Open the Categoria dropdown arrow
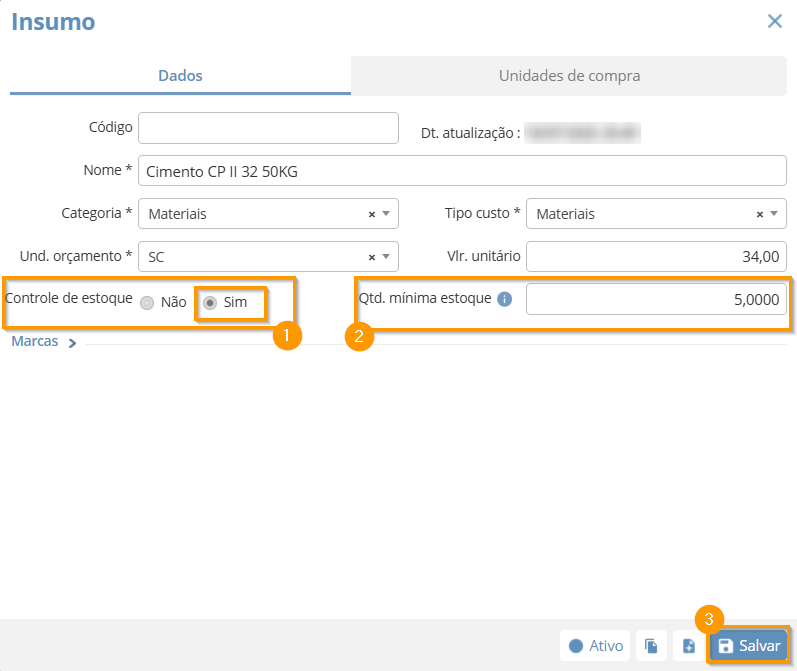Screen dimensions: 797x671 [x=386, y=214]
